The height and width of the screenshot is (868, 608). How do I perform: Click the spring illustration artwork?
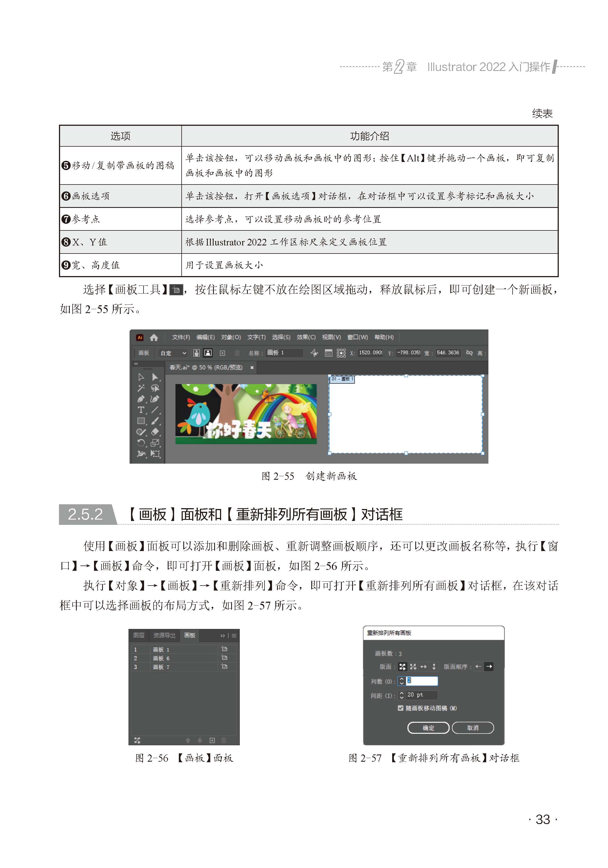click(246, 414)
